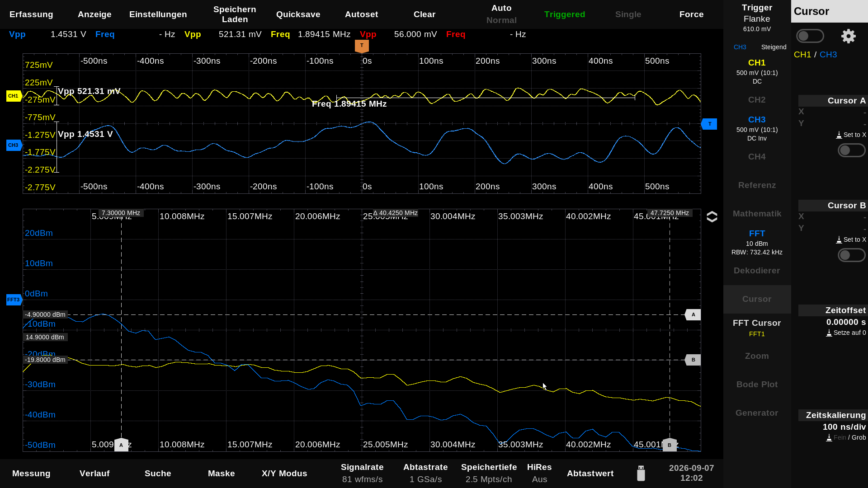The width and height of the screenshot is (868, 488).
Task: Open the Cursor settings gear icon
Action: [x=848, y=36]
